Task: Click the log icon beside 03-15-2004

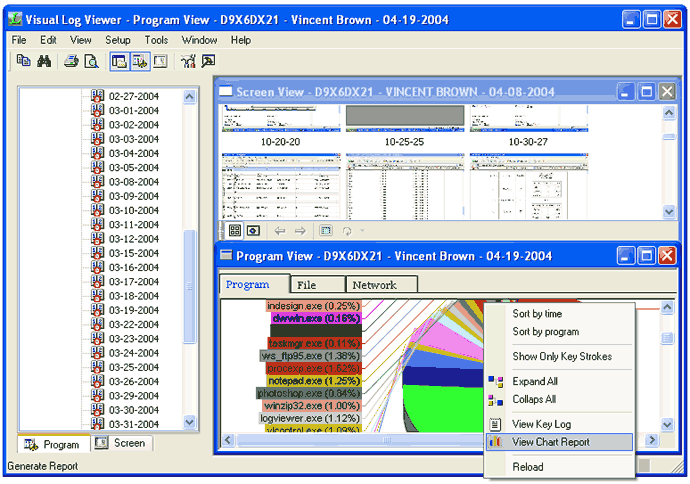Action: tap(97, 253)
